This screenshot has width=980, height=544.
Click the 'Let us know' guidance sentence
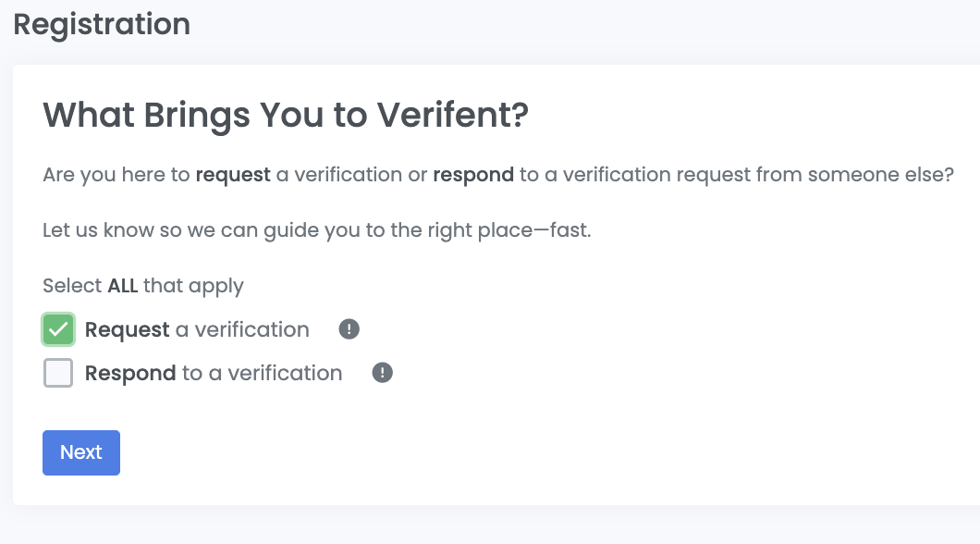[316, 229]
